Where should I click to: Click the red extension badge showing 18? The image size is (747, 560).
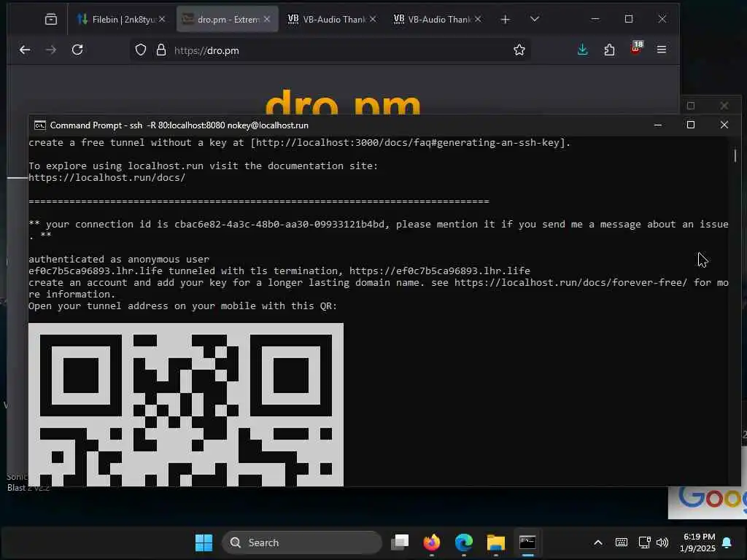[x=636, y=47]
